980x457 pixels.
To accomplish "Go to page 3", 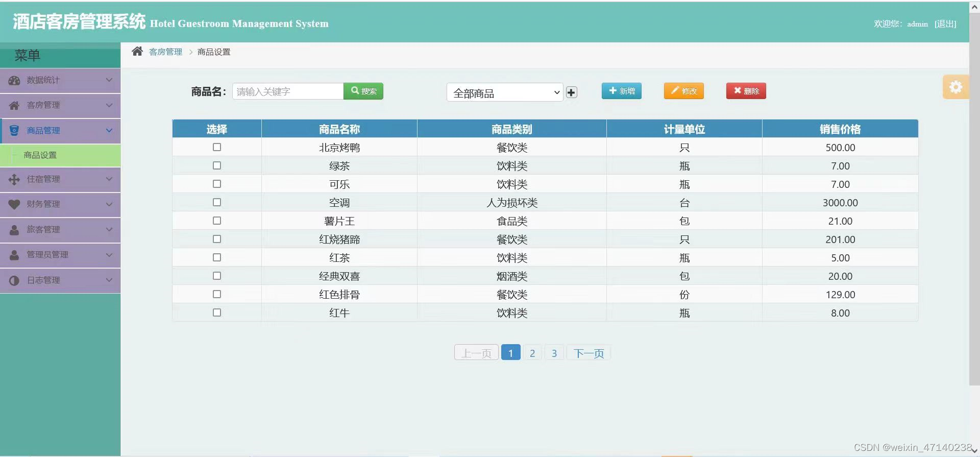I will (554, 353).
